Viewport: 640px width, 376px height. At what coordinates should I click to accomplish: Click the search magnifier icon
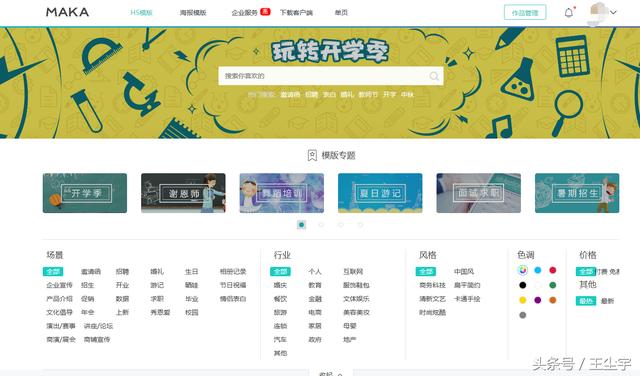tap(434, 76)
